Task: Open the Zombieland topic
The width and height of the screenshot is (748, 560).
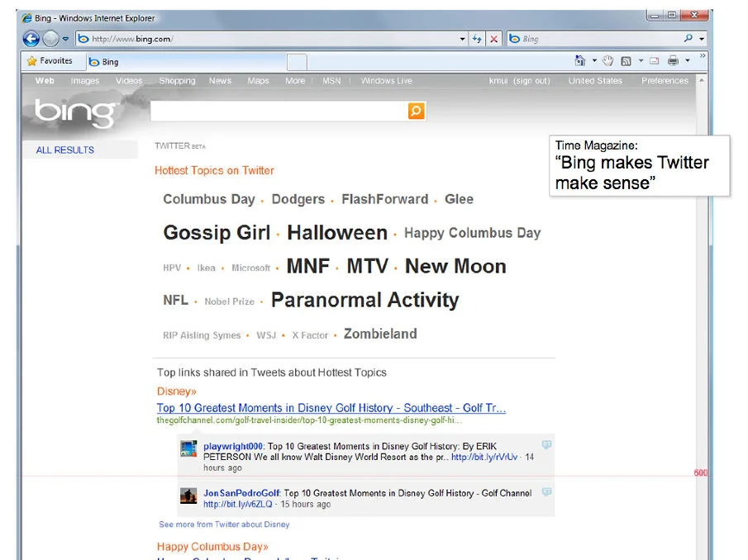Action: point(380,334)
